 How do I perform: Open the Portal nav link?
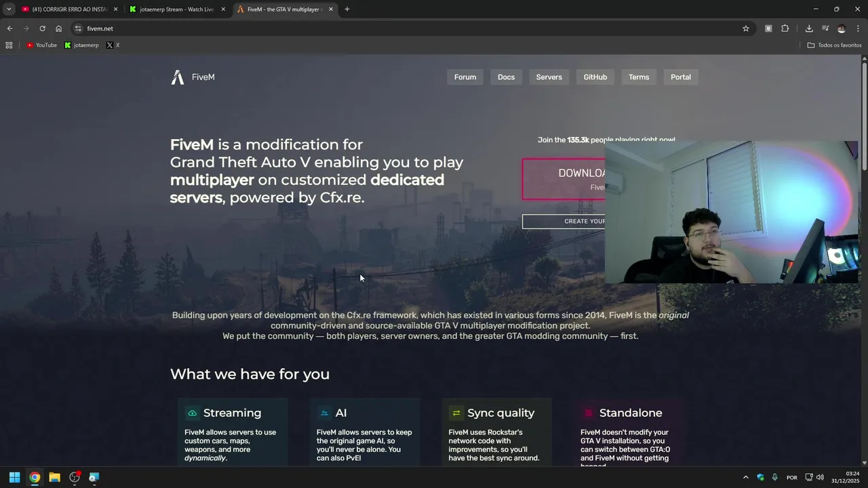[681, 77]
